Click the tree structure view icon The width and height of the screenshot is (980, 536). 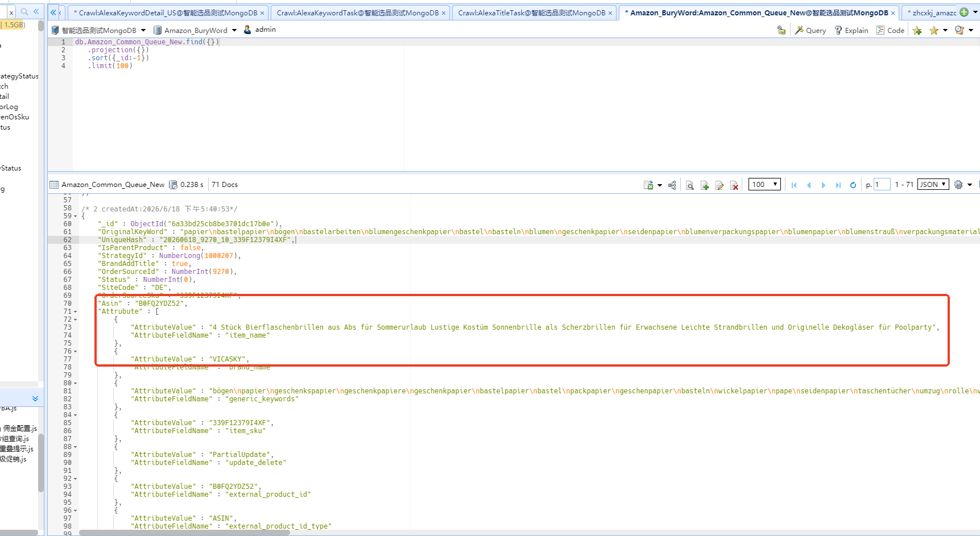click(x=672, y=185)
